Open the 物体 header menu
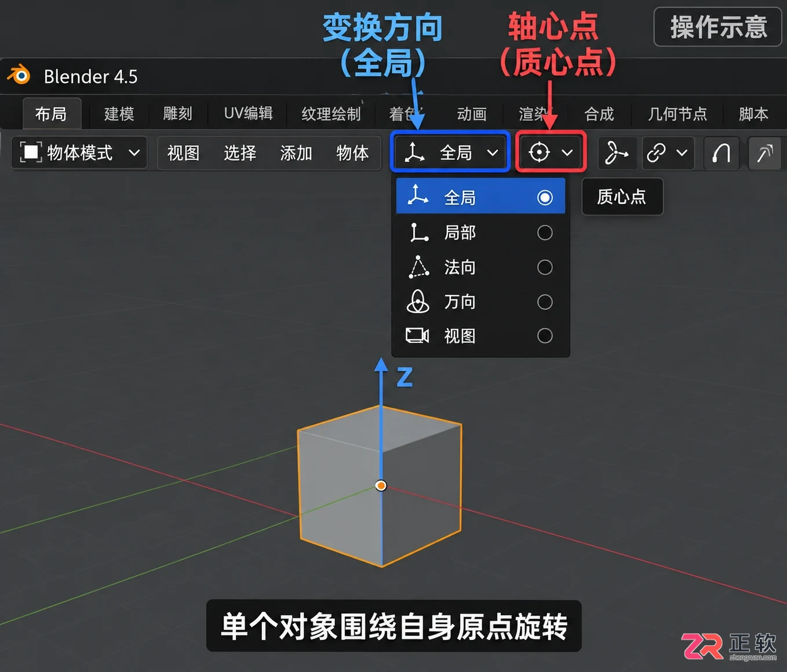Screen dimensions: 787x672 [352, 153]
